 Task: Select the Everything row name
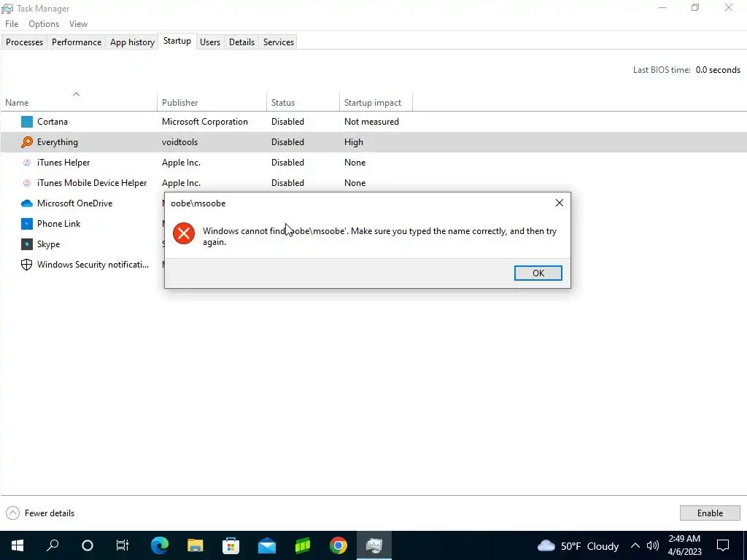58,142
